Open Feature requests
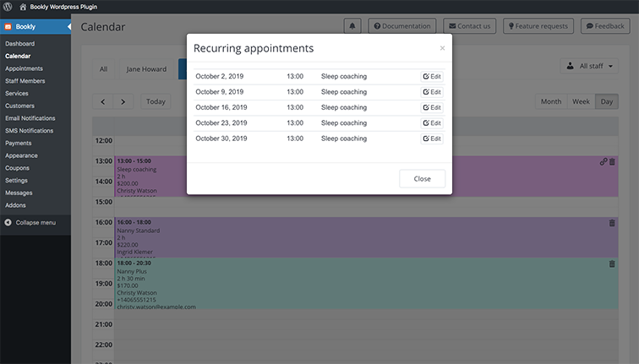This screenshot has width=639, height=364. pos(538,26)
